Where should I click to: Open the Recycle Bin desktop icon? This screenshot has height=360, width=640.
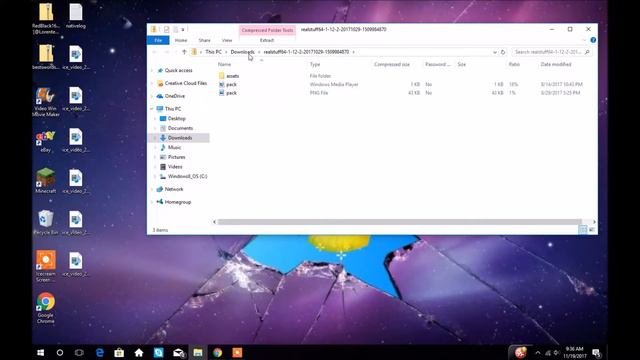45,222
